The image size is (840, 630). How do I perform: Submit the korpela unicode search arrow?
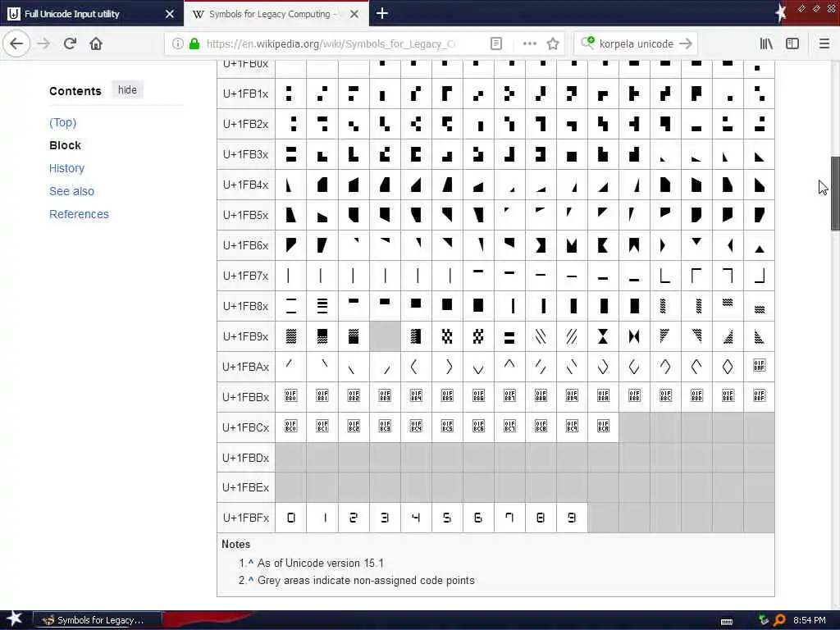point(685,43)
